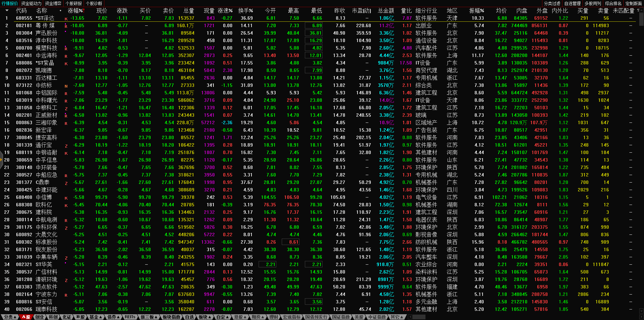Click the red K marker beside *ST泽达
Image resolution: width=644 pixels, height=320 pixels.
(66, 19)
